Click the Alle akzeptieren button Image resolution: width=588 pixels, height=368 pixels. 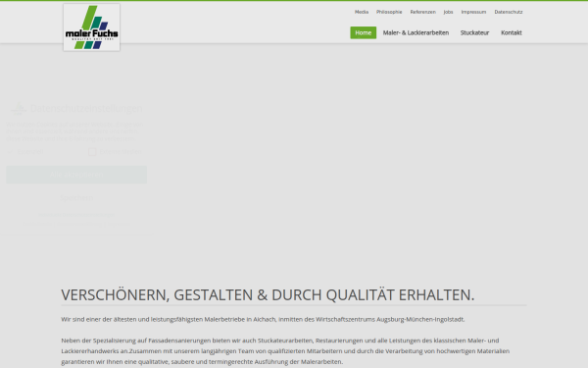[76, 175]
